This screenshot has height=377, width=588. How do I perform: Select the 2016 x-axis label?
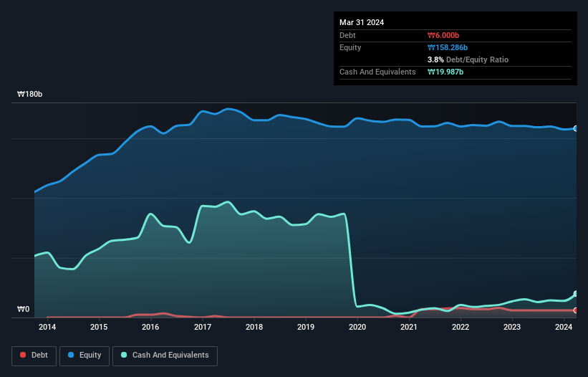pos(150,327)
